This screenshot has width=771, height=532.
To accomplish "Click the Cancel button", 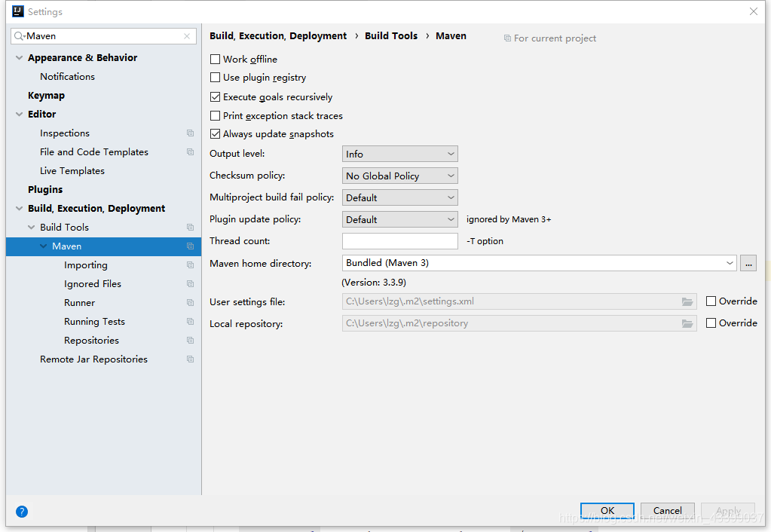I will coord(667,510).
